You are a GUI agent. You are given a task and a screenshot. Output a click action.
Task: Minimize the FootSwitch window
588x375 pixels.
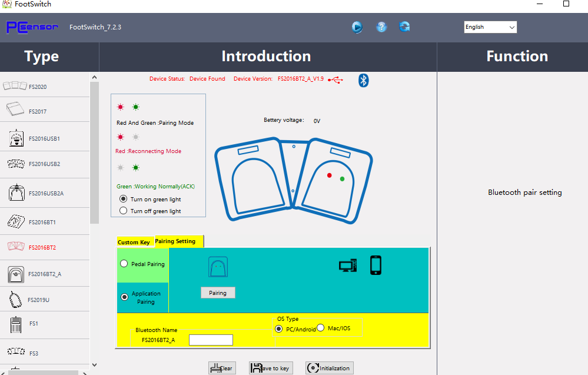540,4
